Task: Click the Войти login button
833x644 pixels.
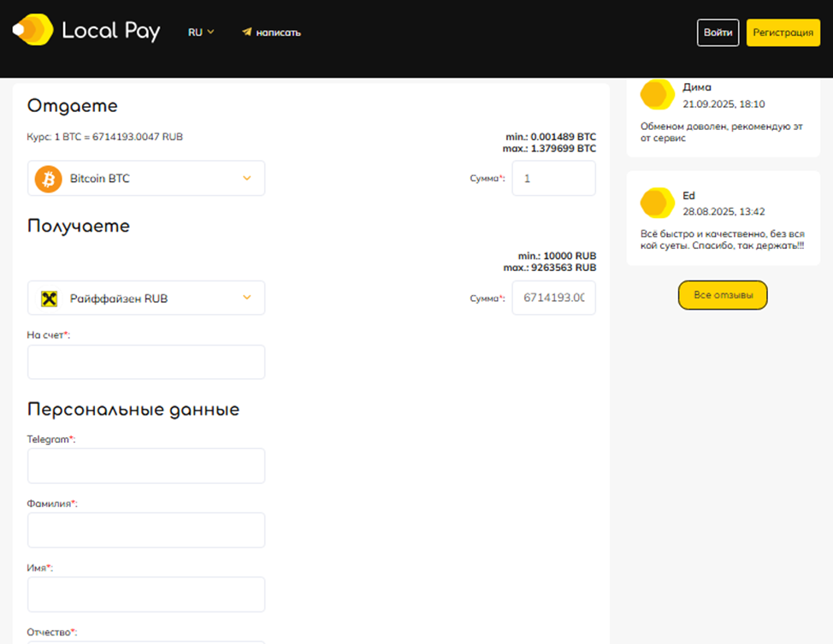Action: [x=718, y=32]
